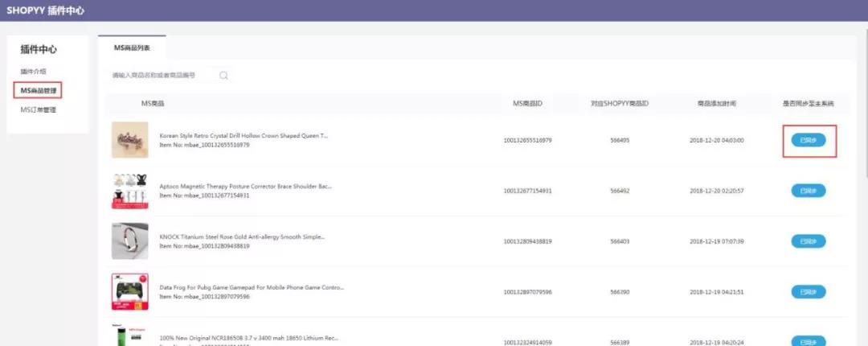Click the MS商品 column header
This screenshot has width=868, height=346.
click(153, 104)
